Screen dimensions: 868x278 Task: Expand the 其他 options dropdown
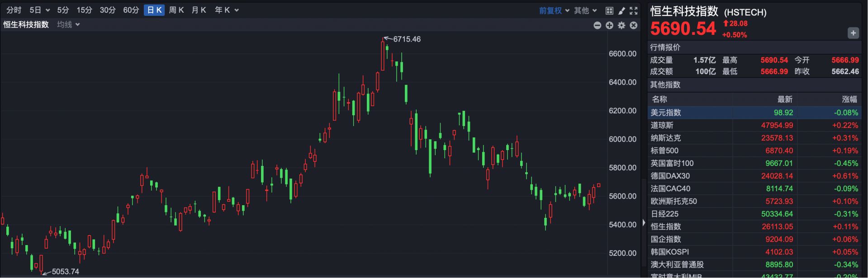[585, 10]
